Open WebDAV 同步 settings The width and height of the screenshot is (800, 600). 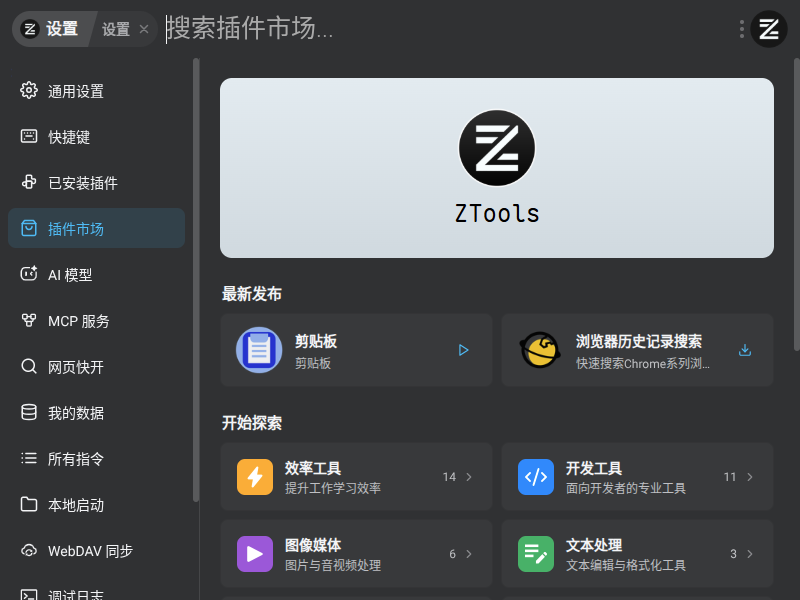(96, 551)
